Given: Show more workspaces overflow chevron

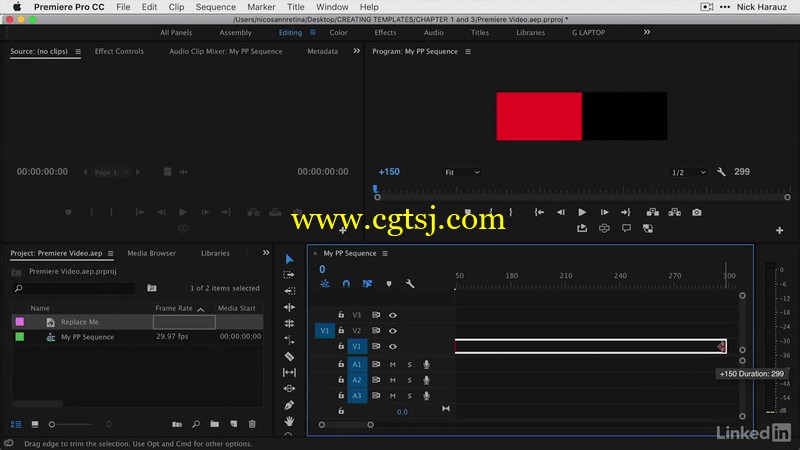Looking at the screenshot, I should 647,32.
